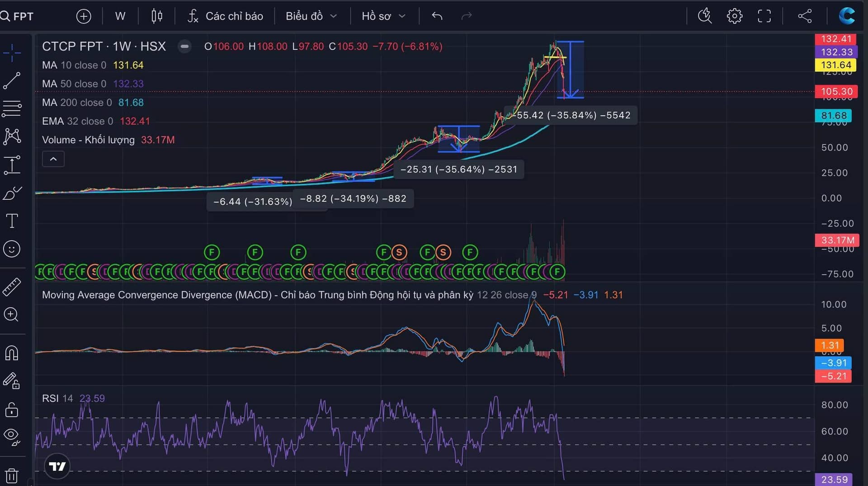The image size is (868, 486).
Task: Click the −8.82 (−34.19%) measurement label
Action: point(354,198)
